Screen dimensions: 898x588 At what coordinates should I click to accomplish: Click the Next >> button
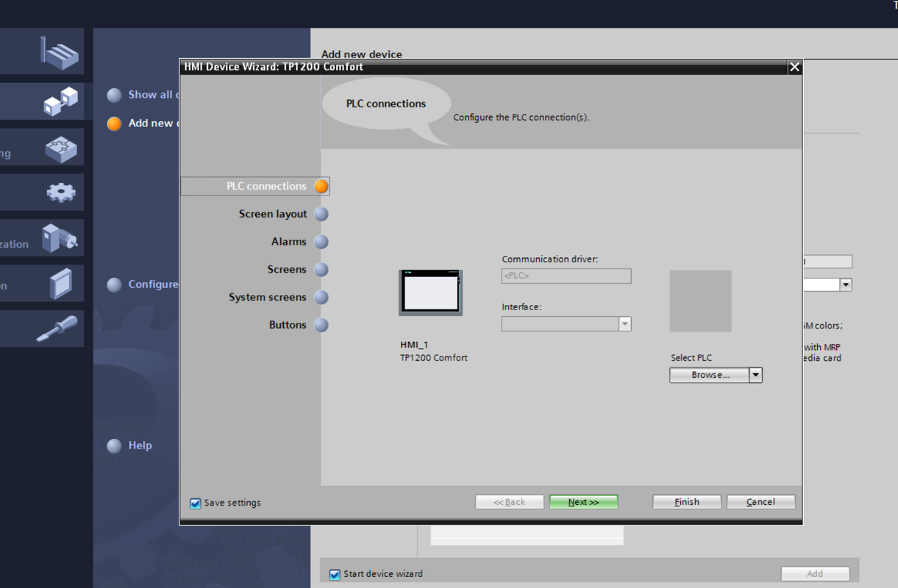(584, 502)
